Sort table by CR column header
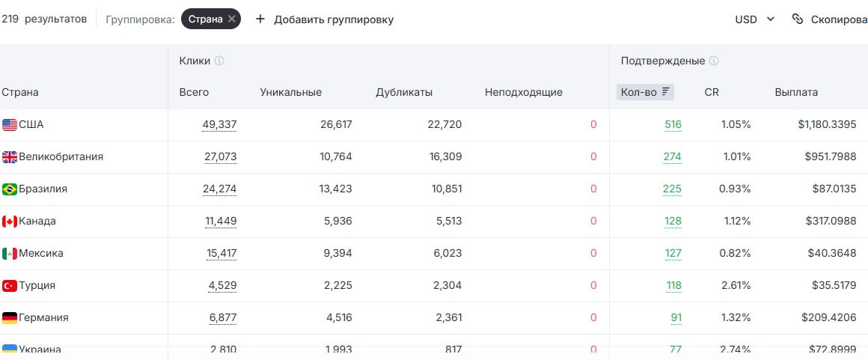This screenshot has height=360, width=868. tap(712, 92)
